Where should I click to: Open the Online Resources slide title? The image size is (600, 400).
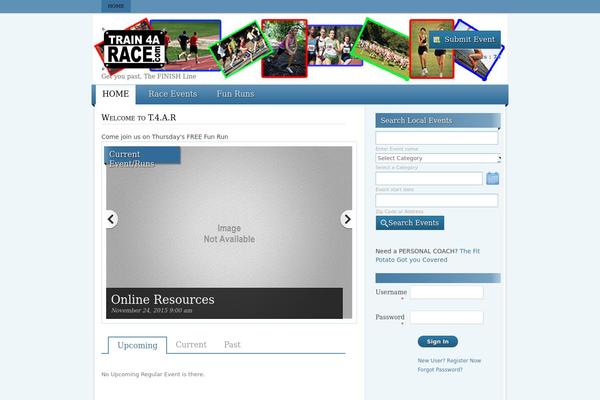pyautogui.click(x=163, y=299)
